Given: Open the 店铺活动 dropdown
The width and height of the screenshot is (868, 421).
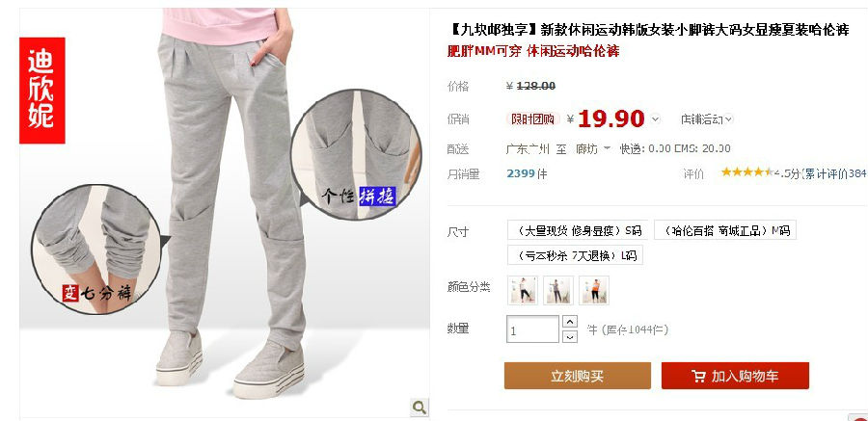Looking at the screenshot, I should tap(707, 118).
